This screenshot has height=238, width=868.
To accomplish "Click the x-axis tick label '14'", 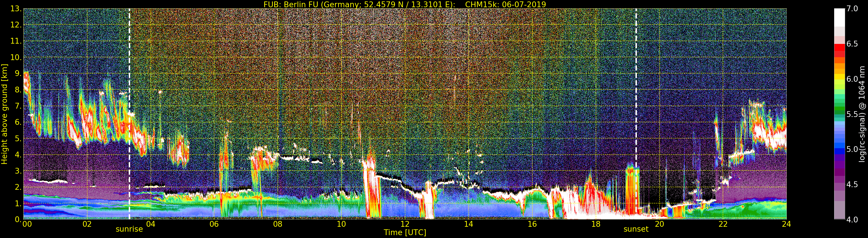I will click(x=469, y=224).
